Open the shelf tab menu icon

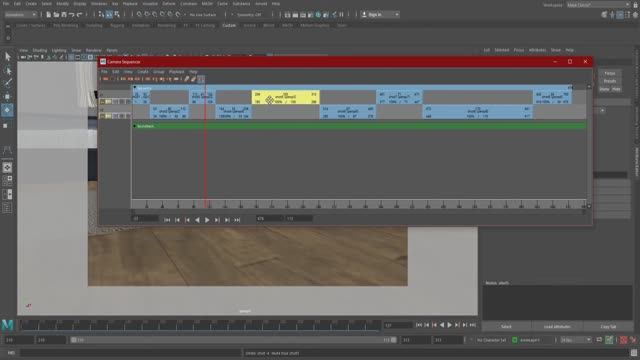[8, 26]
